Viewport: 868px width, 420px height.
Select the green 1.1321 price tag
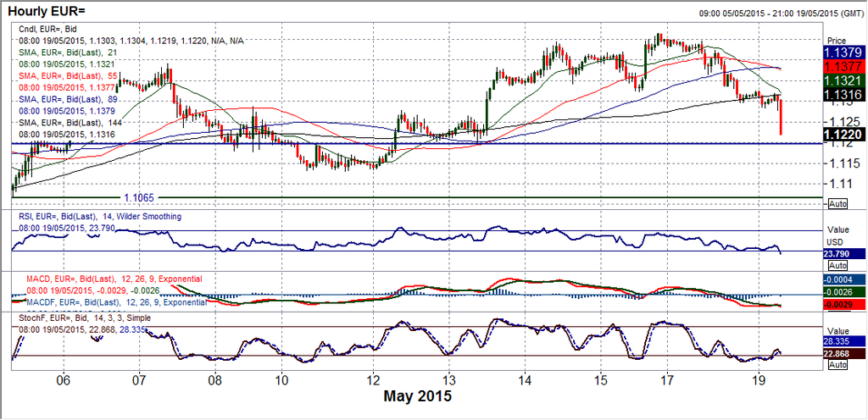[843, 80]
